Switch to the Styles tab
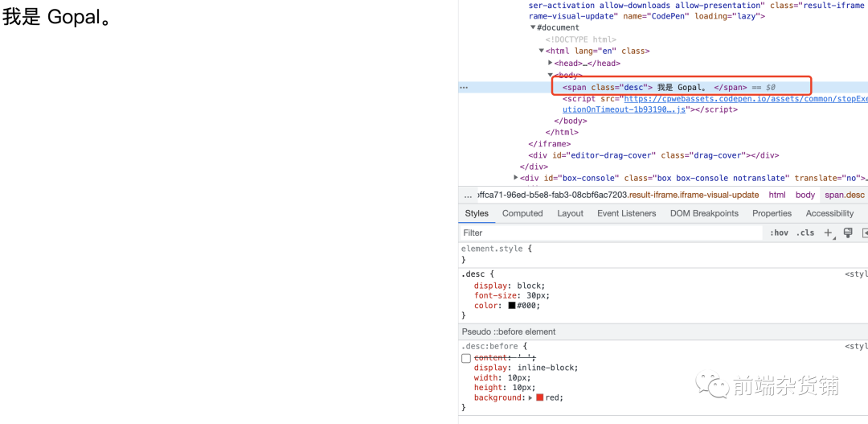The width and height of the screenshot is (868, 424). click(x=477, y=213)
